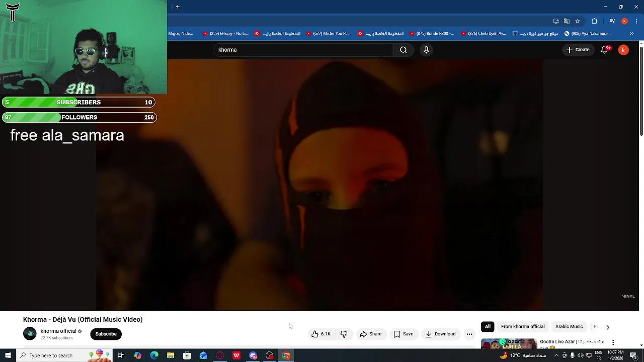
Task: Open Discord from the taskbar
Action: click(x=253, y=355)
